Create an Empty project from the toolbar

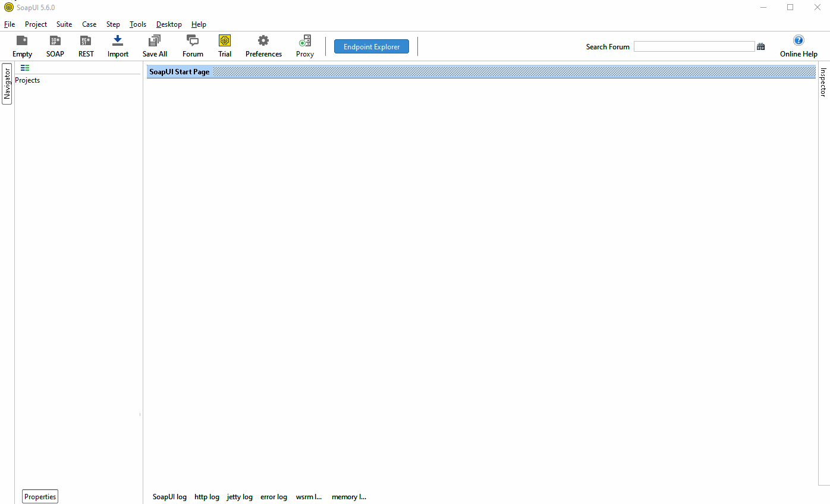point(22,46)
